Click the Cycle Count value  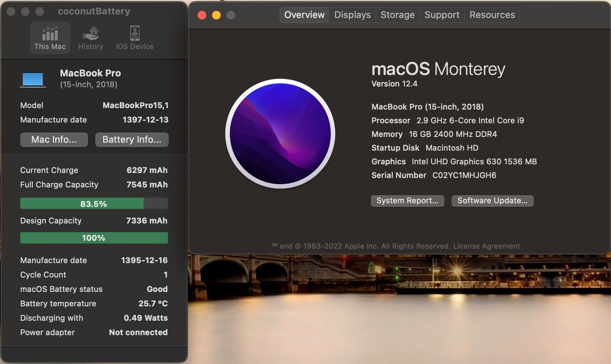[165, 274]
